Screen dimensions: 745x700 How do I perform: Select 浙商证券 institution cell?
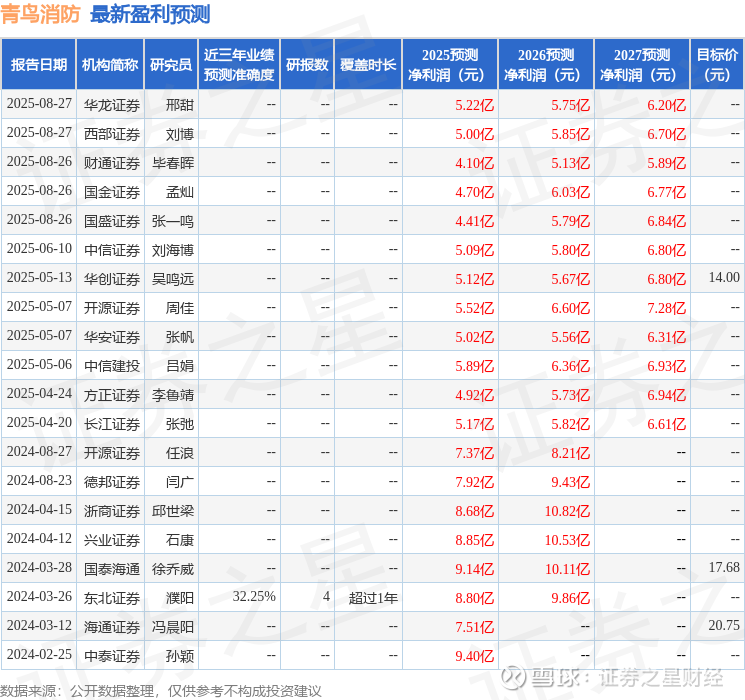(112, 511)
